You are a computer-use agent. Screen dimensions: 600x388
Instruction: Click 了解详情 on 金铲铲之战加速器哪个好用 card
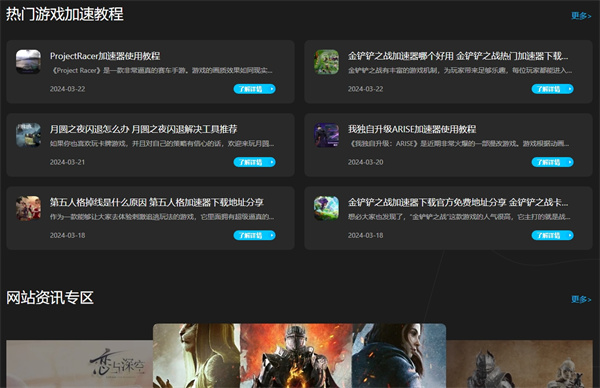[553, 89]
